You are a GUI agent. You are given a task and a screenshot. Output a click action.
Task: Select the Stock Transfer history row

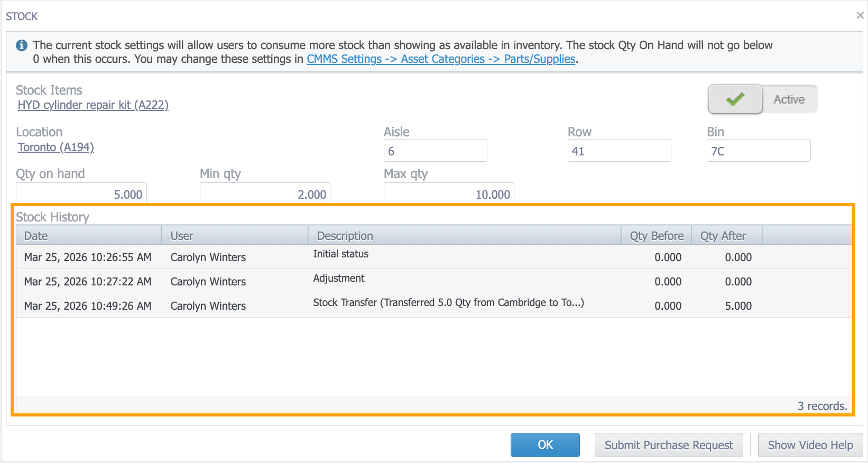click(x=433, y=305)
